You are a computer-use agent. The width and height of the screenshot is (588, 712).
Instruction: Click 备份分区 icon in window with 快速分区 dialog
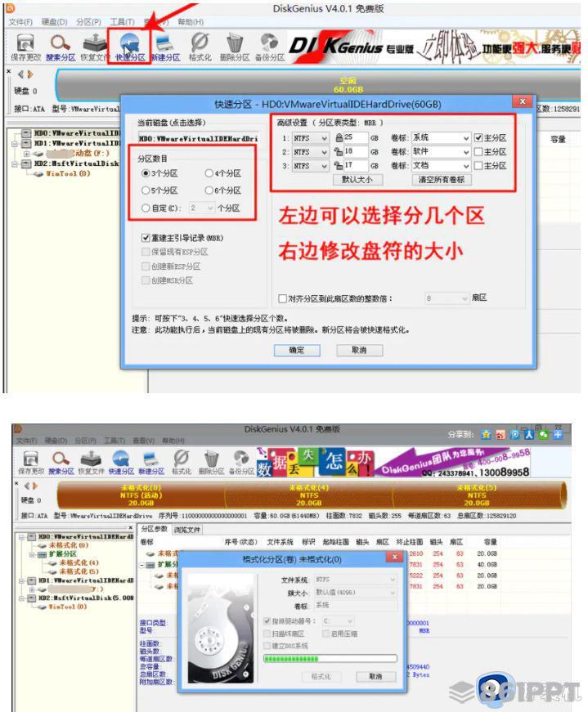coord(269,43)
